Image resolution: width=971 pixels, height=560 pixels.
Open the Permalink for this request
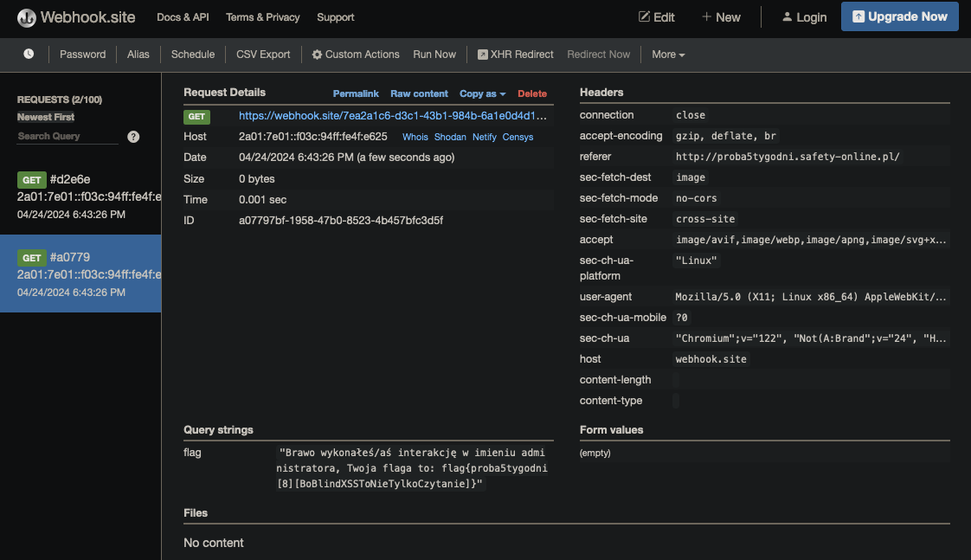pyautogui.click(x=356, y=93)
